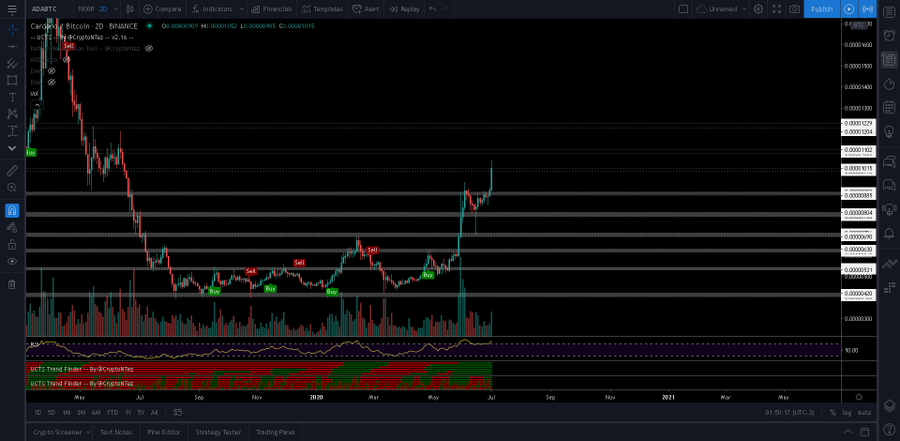This screenshot has height=441, width=900.
Task: Take a chart snapshot with camera icon
Action: coord(794,9)
